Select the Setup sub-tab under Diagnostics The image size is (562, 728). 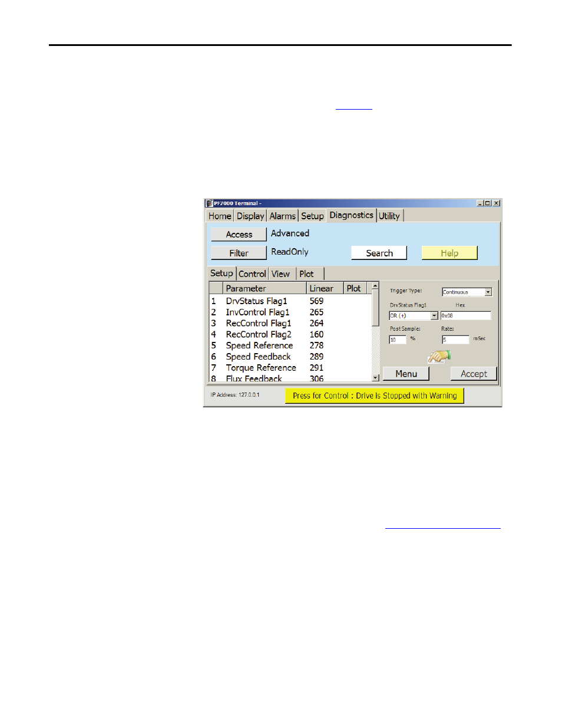pos(222,273)
